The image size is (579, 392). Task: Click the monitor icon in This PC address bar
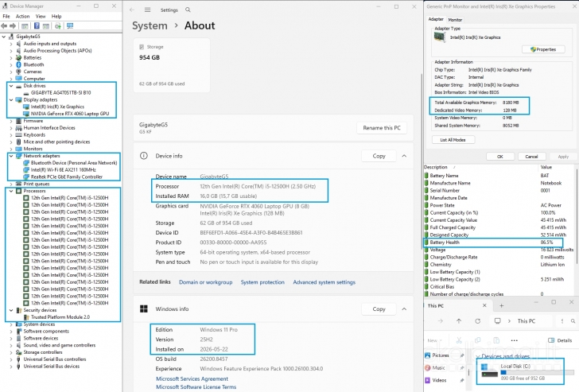tap(497, 321)
